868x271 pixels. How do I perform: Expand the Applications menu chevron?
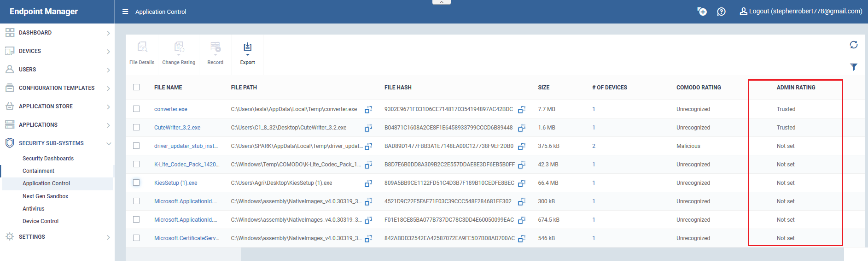pos(108,125)
